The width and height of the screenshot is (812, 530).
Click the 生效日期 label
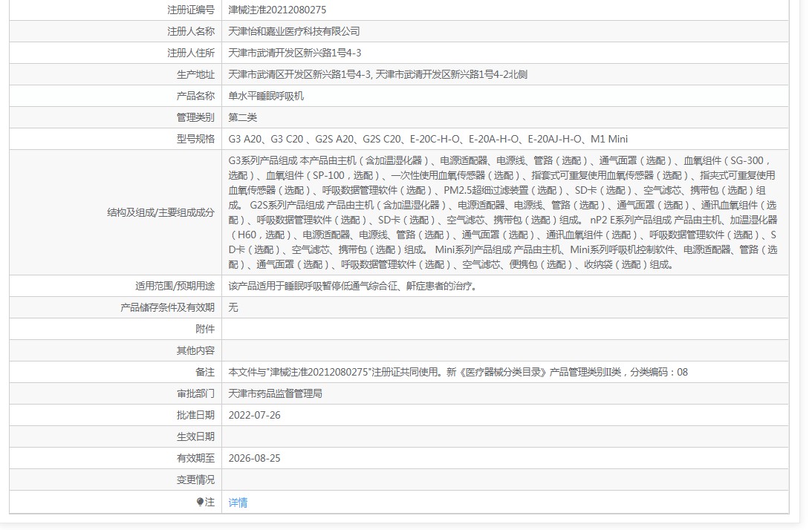coord(195,436)
